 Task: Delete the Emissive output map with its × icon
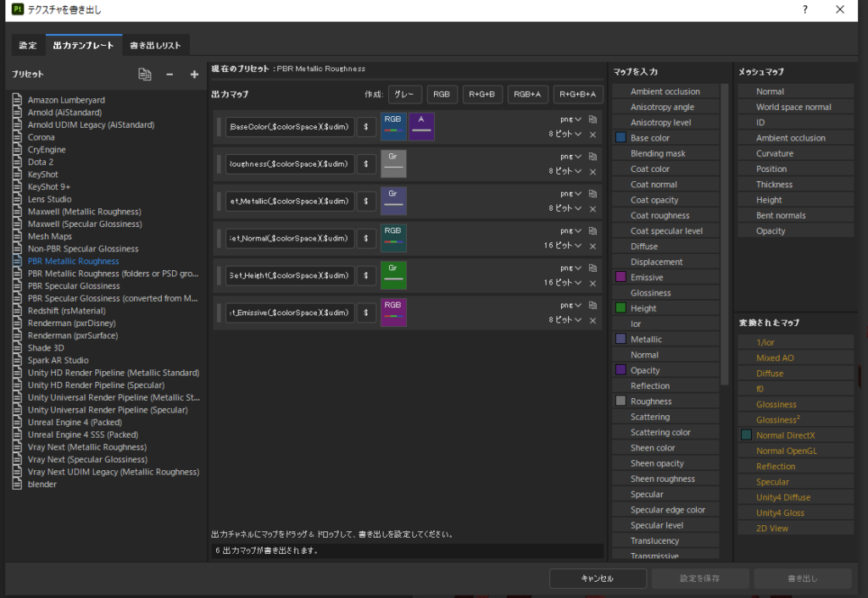point(593,321)
